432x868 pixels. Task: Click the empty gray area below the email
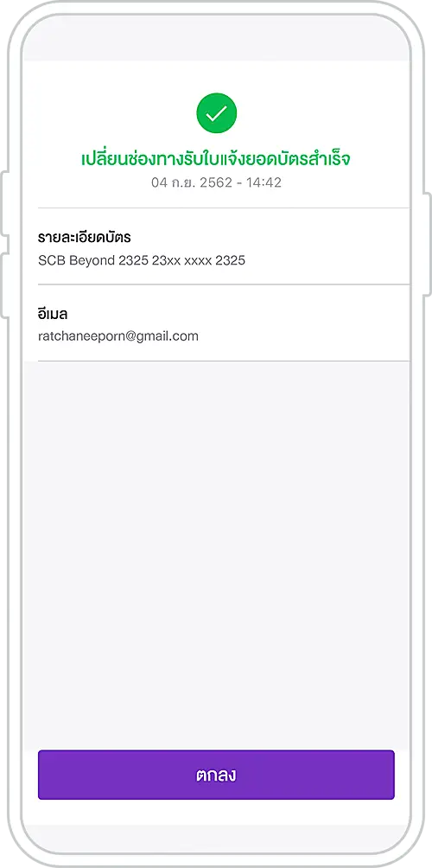pos(216,553)
